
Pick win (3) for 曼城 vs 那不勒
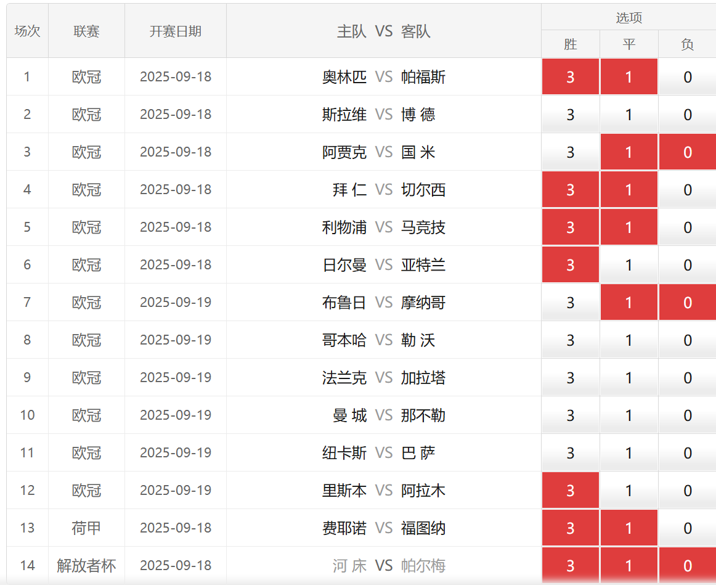click(571, 415)
